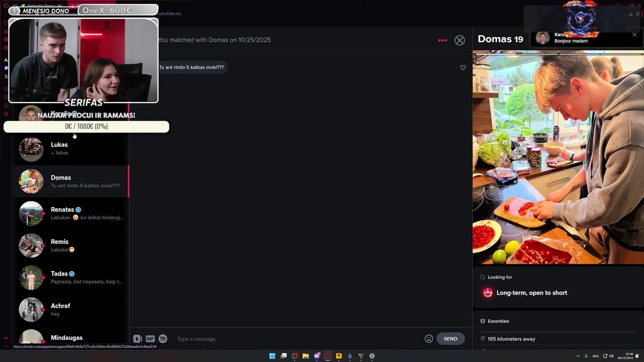644x362 pixels.
Task: Click Achraf's black-and-white avatar
Action: pos(31,310)
